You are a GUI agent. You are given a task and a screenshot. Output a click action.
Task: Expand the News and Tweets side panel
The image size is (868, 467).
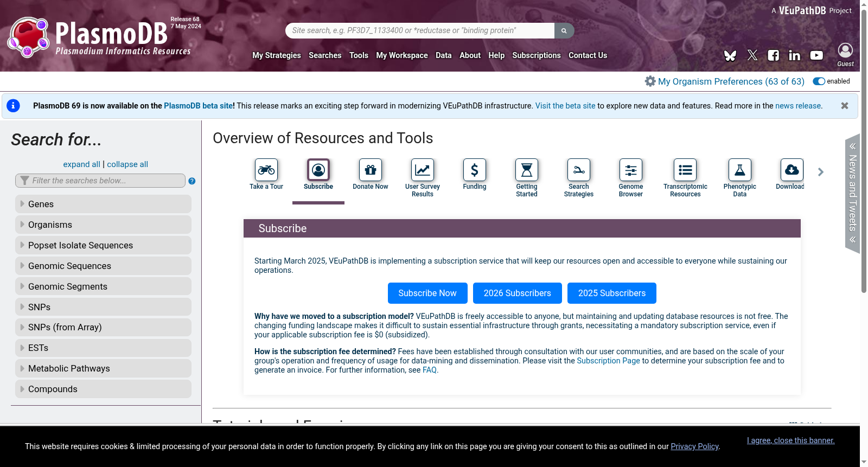(x=853, y=193)
